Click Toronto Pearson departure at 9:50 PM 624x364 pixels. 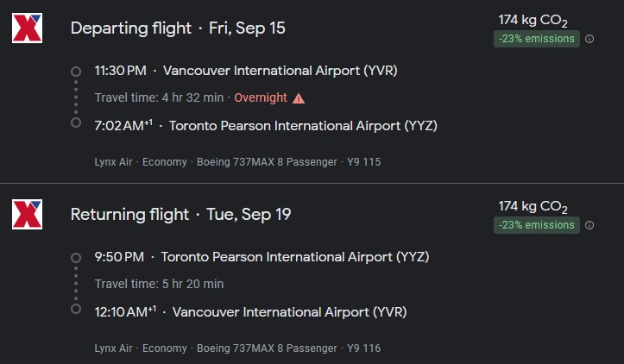coord(295,257)
